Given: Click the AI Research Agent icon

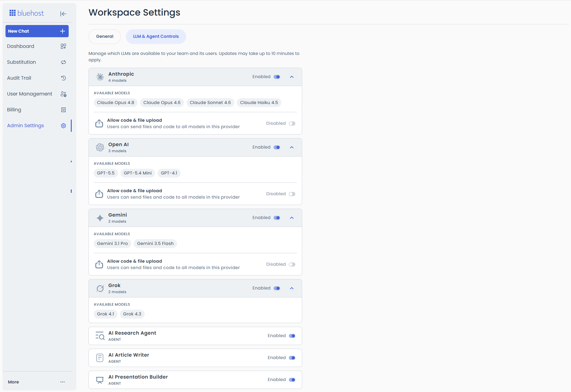Looking at the screenshot, I should [x=100, y=336].
